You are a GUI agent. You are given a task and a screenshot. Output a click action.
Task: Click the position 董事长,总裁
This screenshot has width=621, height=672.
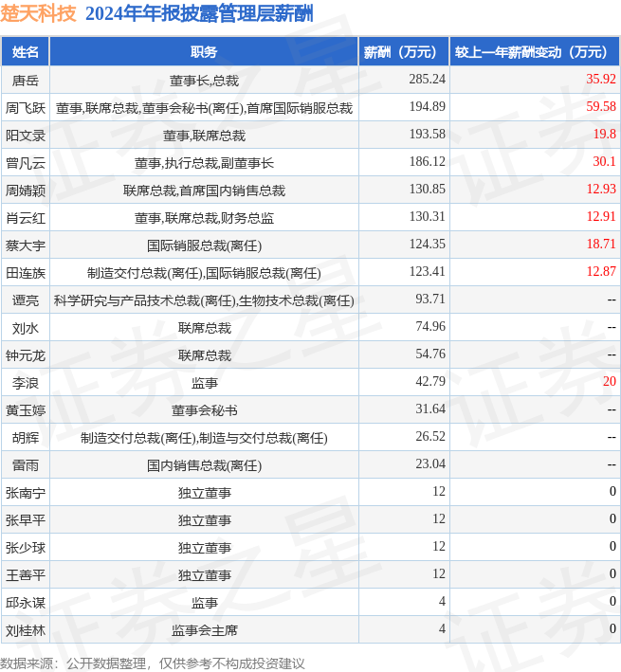[x=204, y=81]
